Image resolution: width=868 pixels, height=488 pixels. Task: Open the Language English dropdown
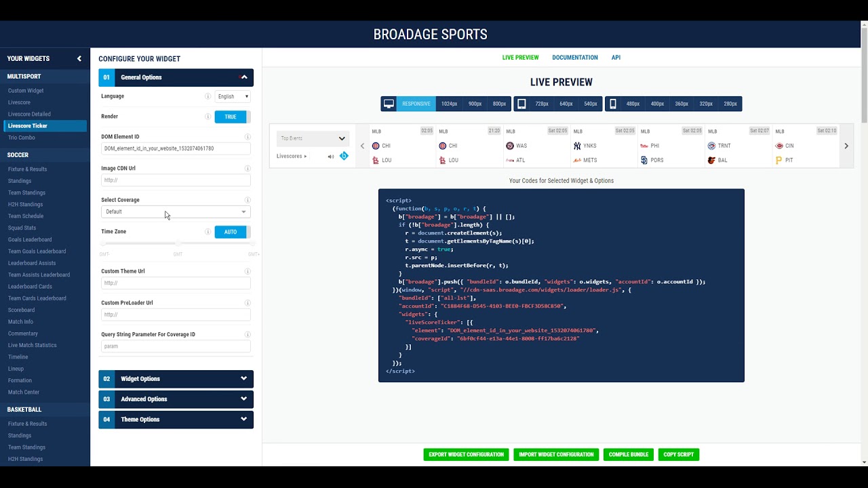233,96
